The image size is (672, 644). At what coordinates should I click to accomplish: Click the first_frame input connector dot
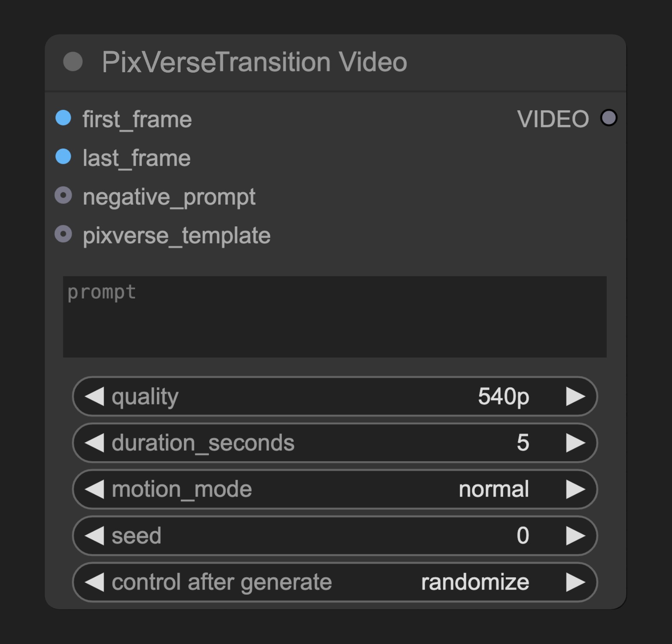[63, 118]
